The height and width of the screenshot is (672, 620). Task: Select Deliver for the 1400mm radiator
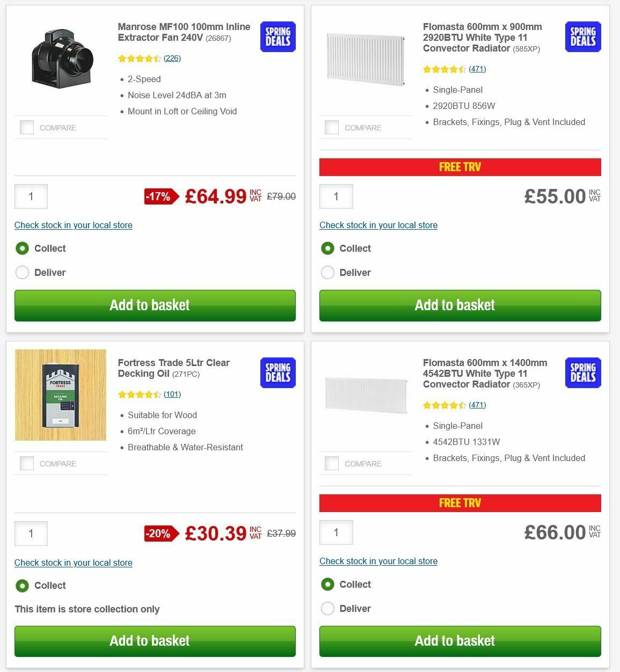pos(327,608)
